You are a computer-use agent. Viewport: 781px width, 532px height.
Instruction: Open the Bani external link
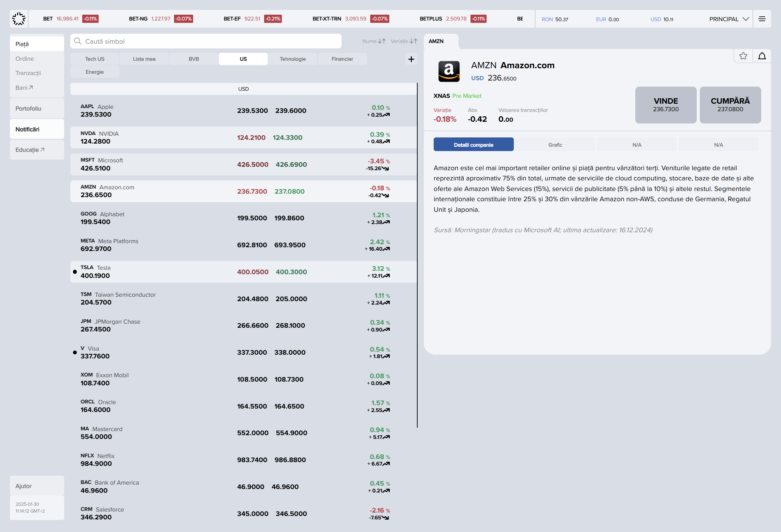pos(37,88)
